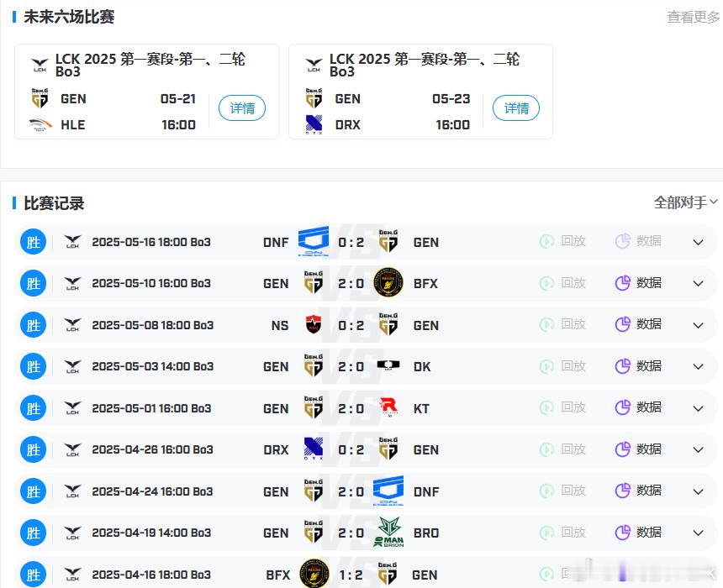Image resolution: width=723 pixels, height=588 pixels.
Task: Click GEN logo in the 05-23 card
Action: (x=314, y=98)
